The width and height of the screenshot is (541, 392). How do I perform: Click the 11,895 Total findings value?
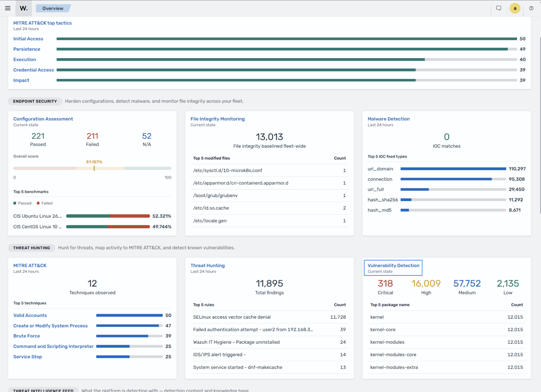pyautogui.click(x=269, y=283)
